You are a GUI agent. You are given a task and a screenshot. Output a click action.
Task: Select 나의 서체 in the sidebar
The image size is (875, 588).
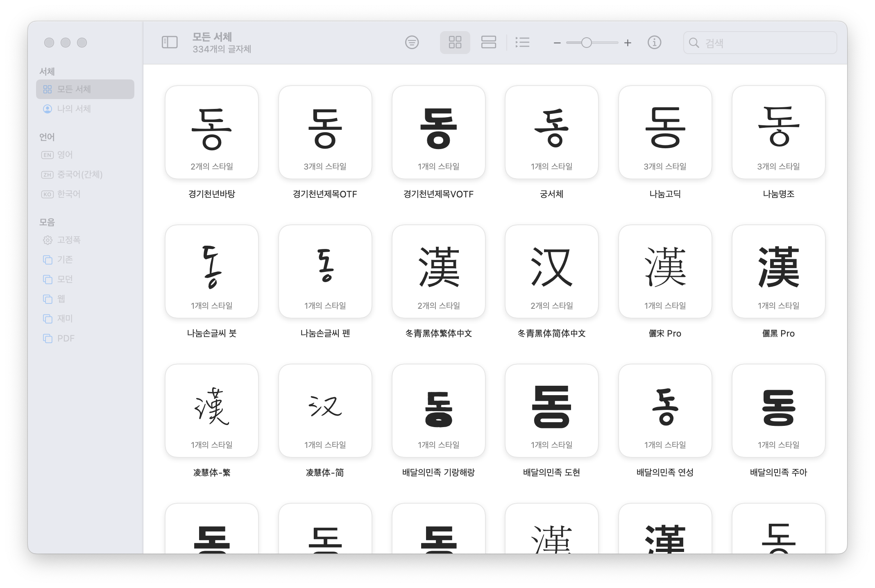click(73, 109)
